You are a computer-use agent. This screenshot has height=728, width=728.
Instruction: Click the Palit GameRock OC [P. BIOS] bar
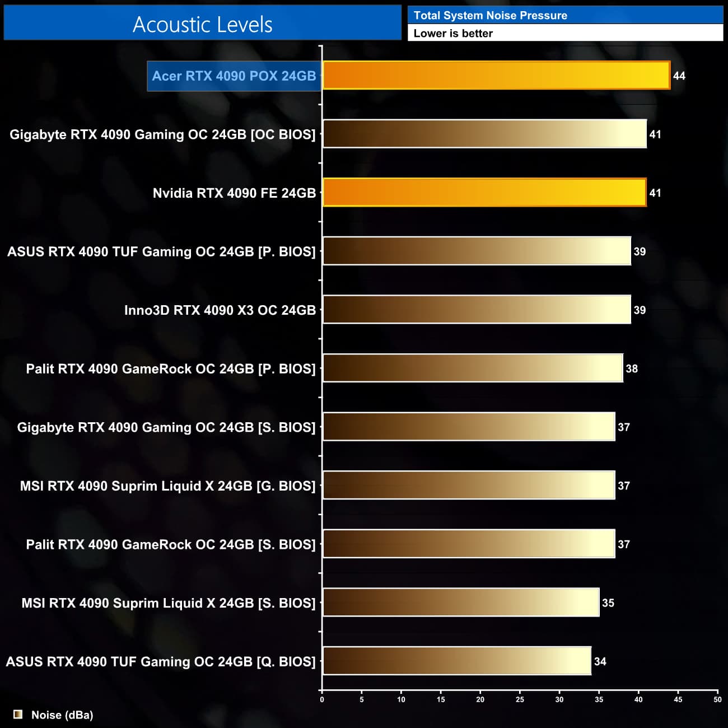pyautogui.click(x=473, y=368)
